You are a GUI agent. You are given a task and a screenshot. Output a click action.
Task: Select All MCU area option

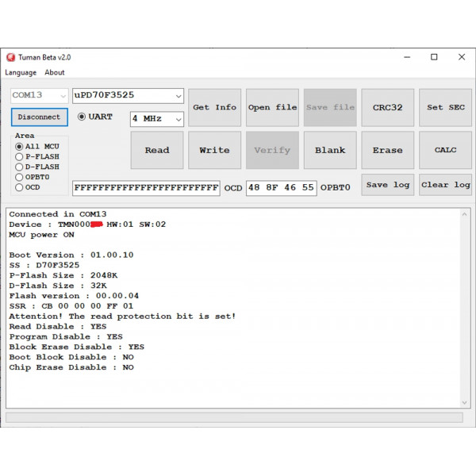point(37,146)
